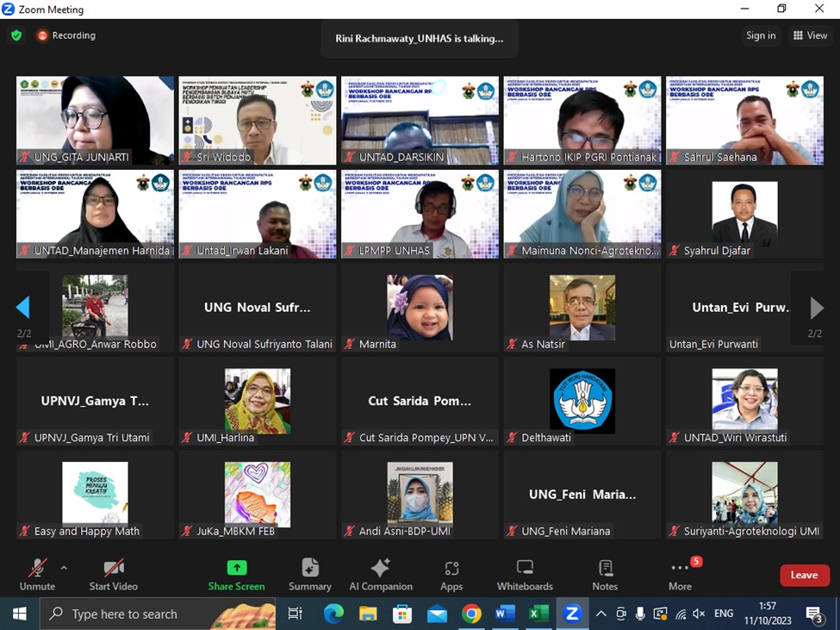Unmute the microphone
Image resolution: width=840 pixels, height=630 pixels.
point(37,575)
